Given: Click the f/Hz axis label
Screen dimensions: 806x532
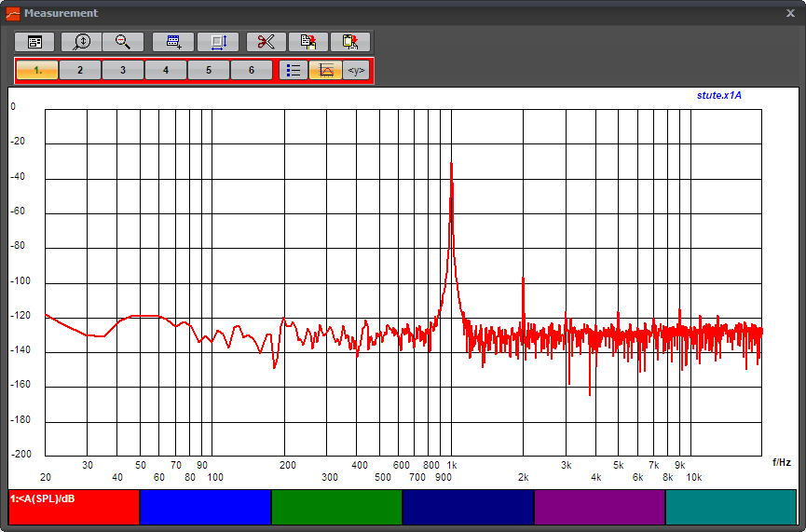Looking at the screenshot, I should [x=782, y=463].
